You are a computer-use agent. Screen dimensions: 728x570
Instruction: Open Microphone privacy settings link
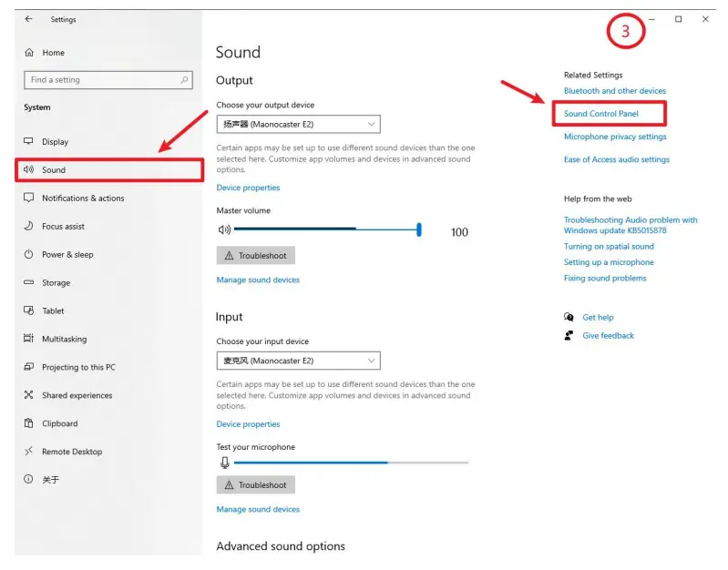point(615,137)
